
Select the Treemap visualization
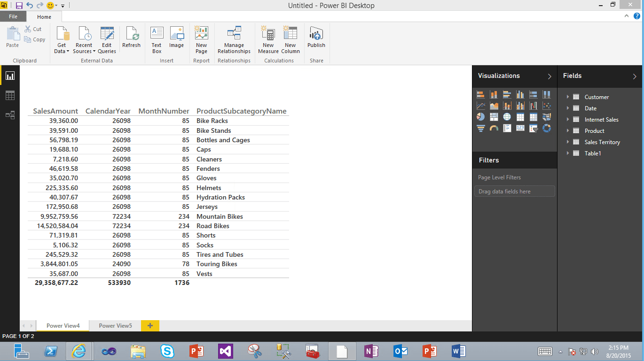tap(494, 117)
